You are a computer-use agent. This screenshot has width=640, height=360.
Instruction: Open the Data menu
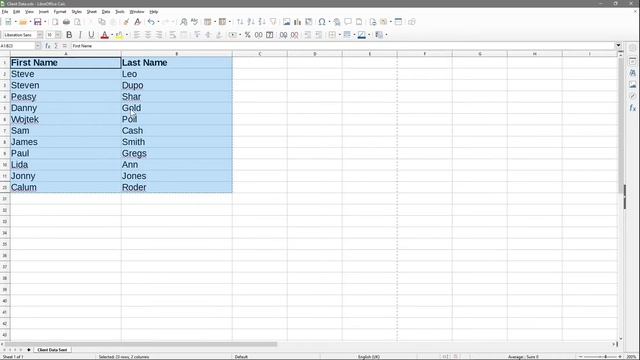coord(106,12)
